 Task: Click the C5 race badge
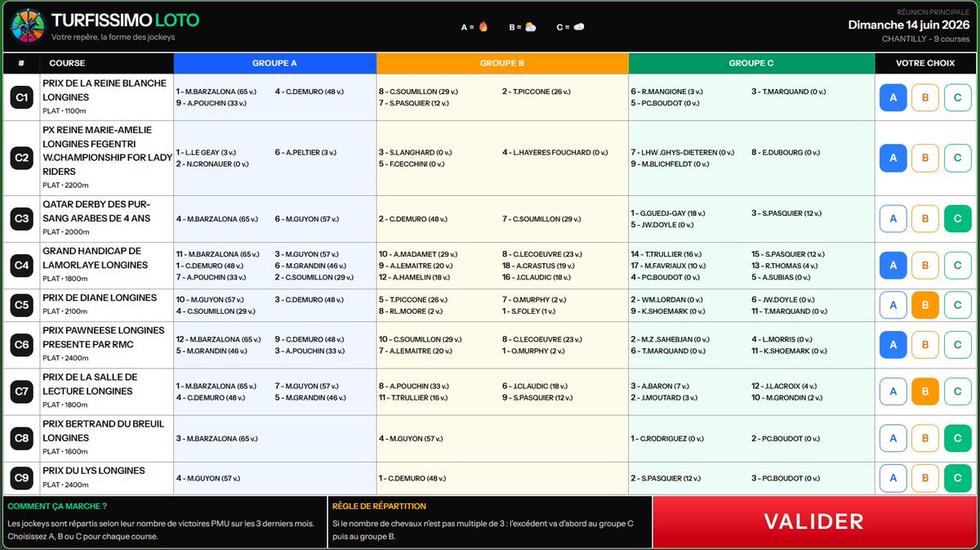22,305
